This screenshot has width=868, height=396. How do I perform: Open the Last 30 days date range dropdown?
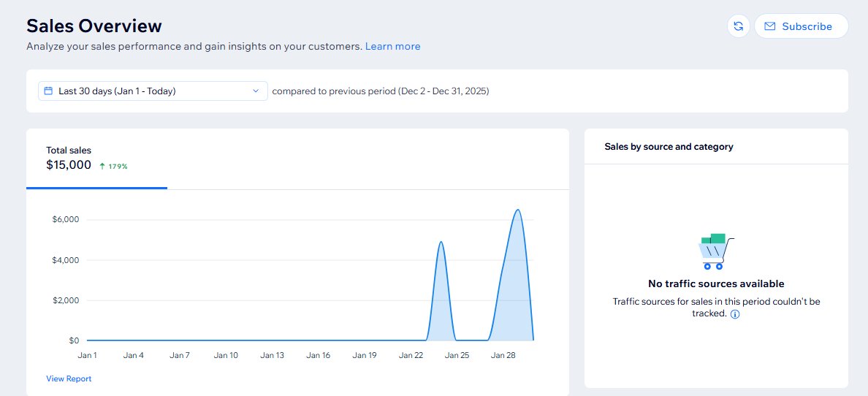coord(153,91)
